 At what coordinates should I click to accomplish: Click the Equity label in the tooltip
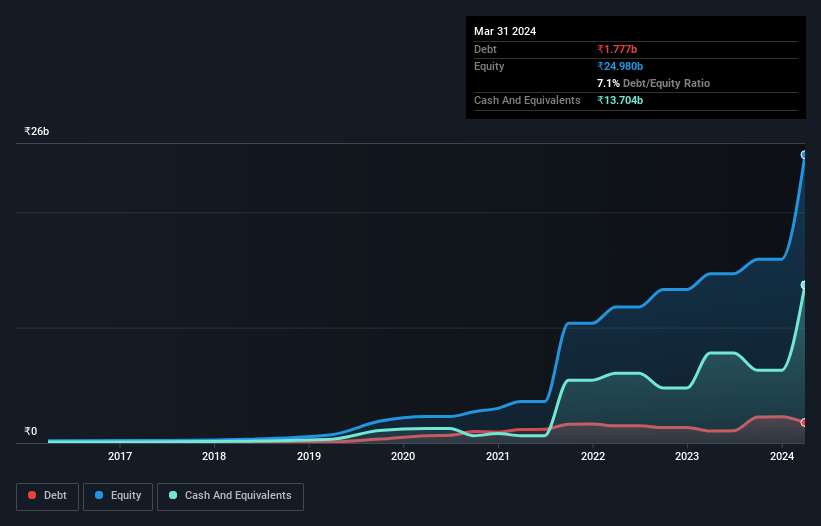click(x=489, y=66)
